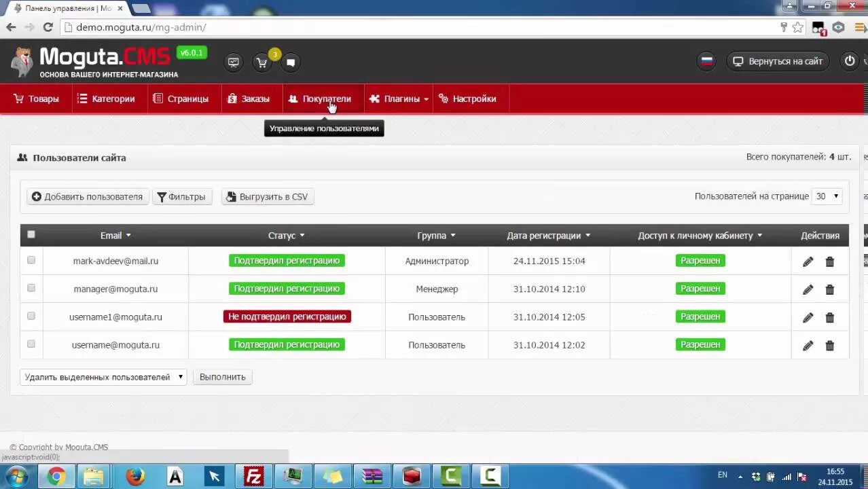
Task: Check the box for mark-avdeev@mail.ru
Action: coord(31,259)
